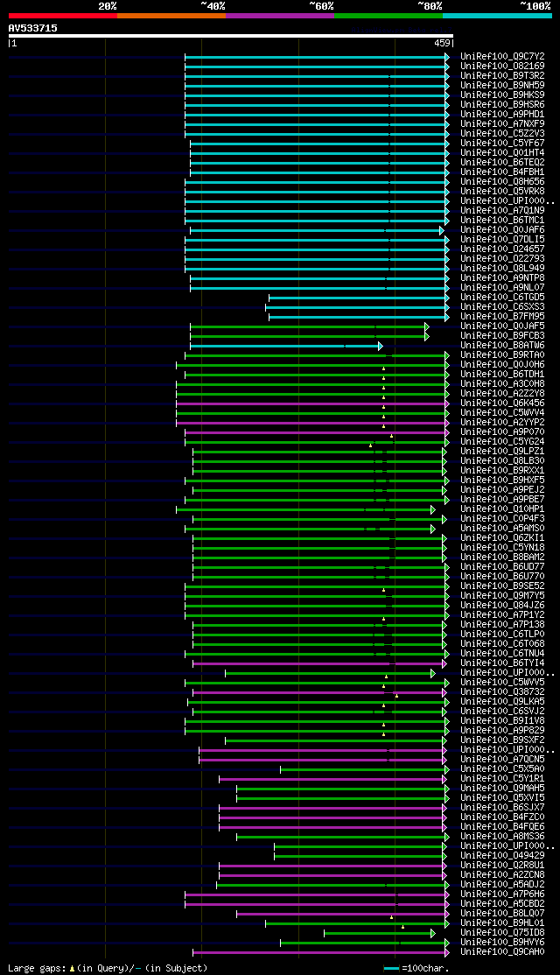Open hit UniRef100_A8MS36
The height and width of the screenshot is (975, 560).
[503, 837]
